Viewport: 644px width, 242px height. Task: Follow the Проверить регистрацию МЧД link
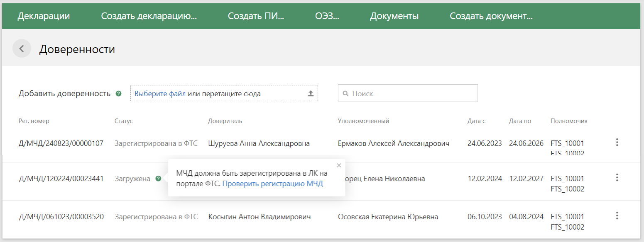point(272,184)
